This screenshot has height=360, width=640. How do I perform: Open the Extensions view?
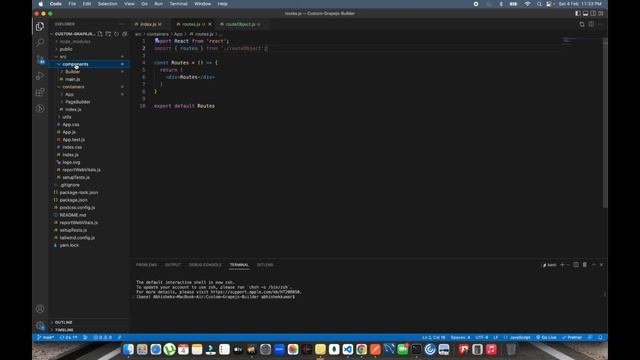(x=40, y=92)
